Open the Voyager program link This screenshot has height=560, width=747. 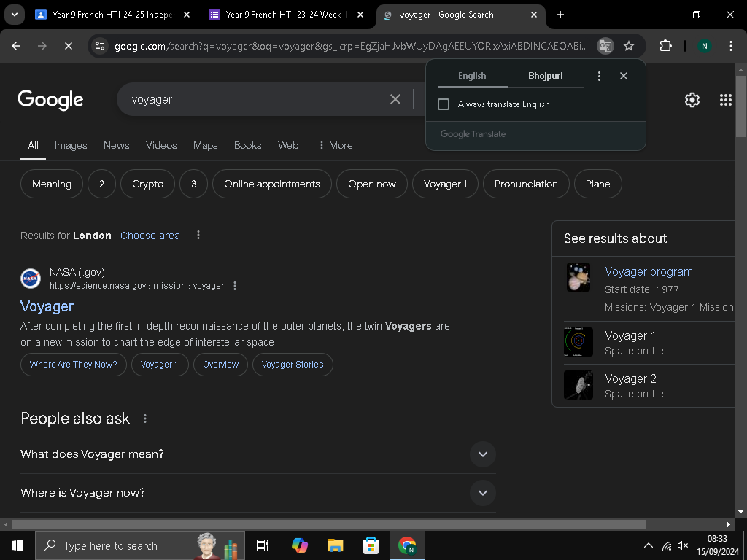point(649,271)
